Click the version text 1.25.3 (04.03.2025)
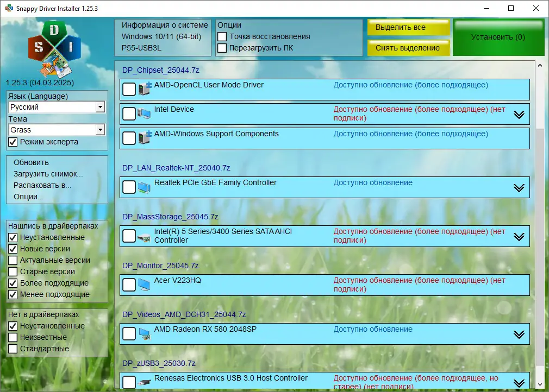549x392 pixels. (40, 83)
